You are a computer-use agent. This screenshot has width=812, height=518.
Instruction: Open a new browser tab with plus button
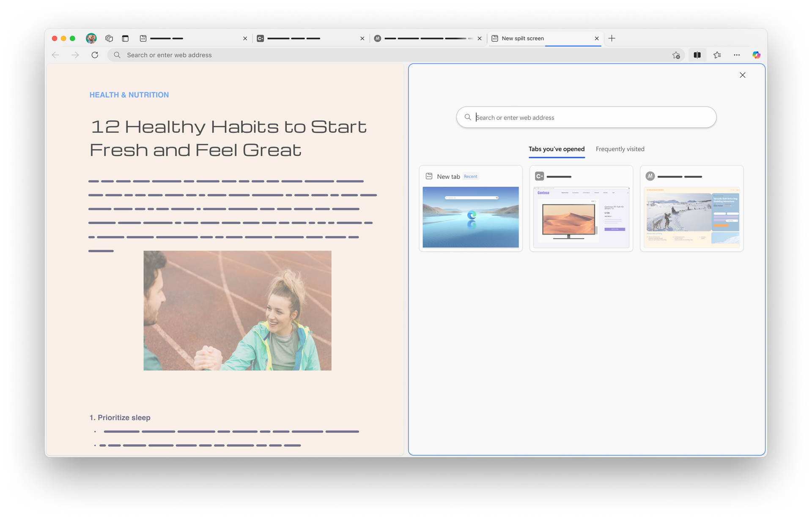(x=612, y=38)
